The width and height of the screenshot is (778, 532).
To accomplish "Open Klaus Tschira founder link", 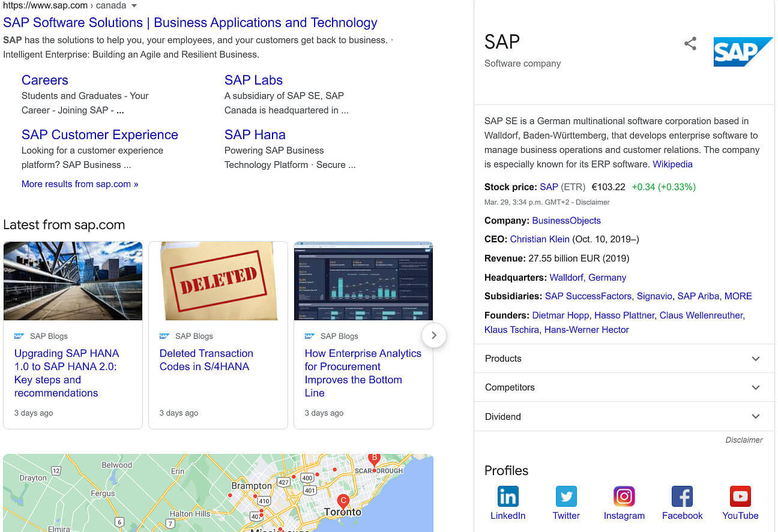I will click(x=511, y=330).
